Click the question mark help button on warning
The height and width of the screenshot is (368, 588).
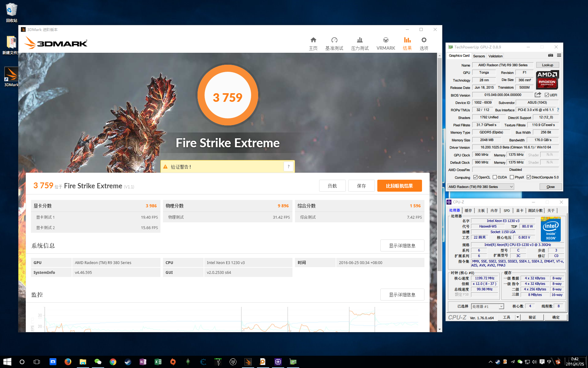288,167
